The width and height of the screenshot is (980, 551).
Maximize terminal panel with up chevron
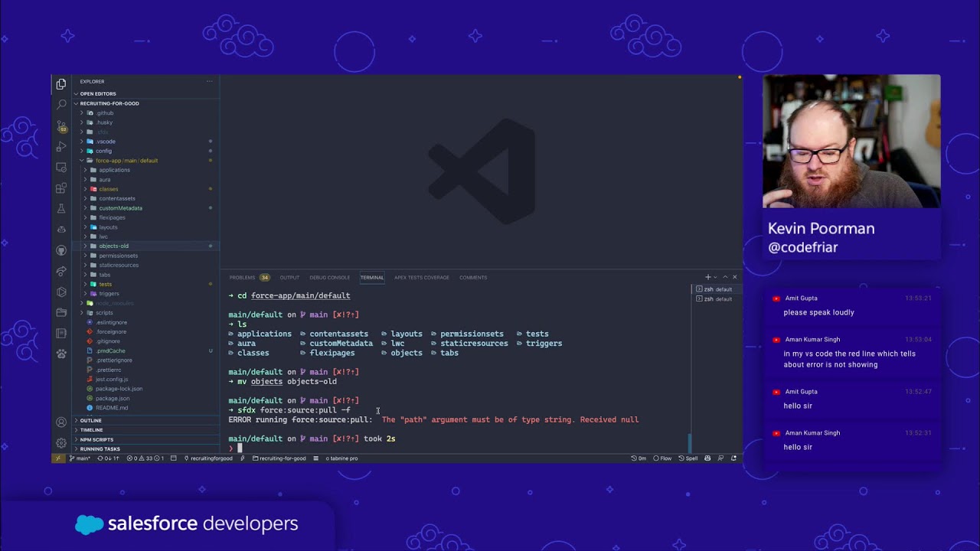pyautogui.click(x=725, y=277)
